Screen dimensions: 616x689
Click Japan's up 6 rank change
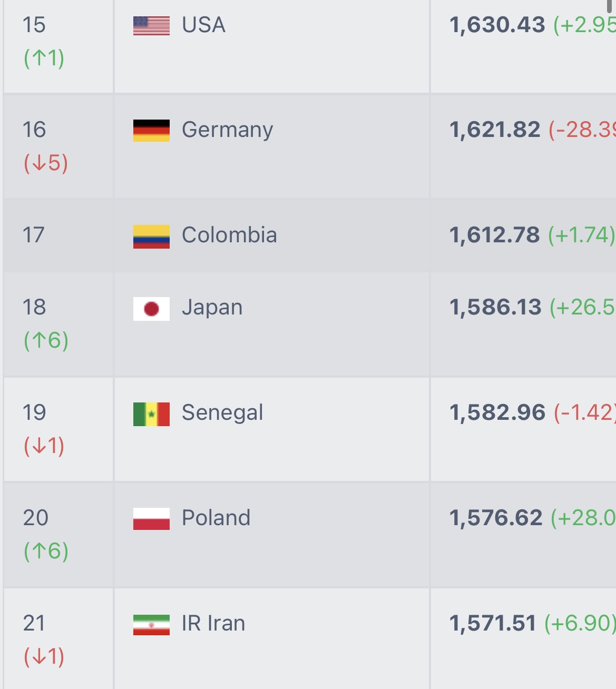coord(46,340)
